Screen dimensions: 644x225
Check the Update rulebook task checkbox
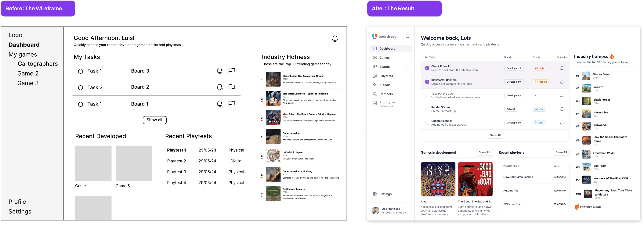[427, 123]
